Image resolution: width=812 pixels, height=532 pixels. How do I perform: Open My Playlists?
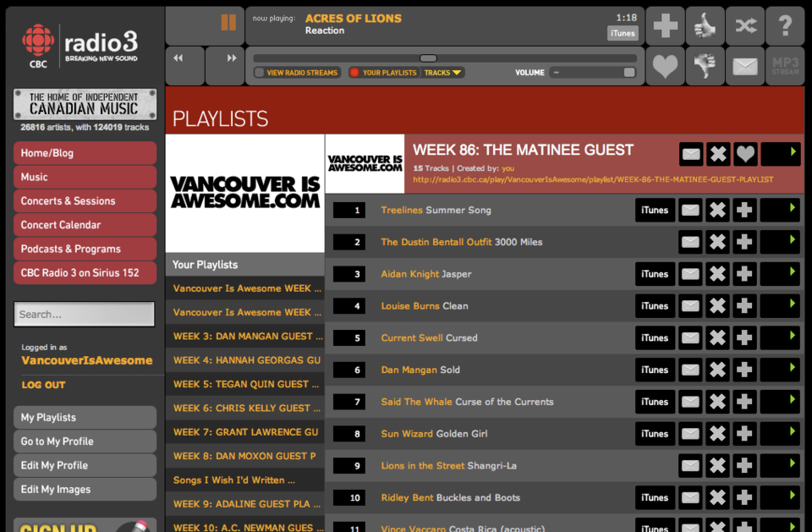(x=85, y=417)
